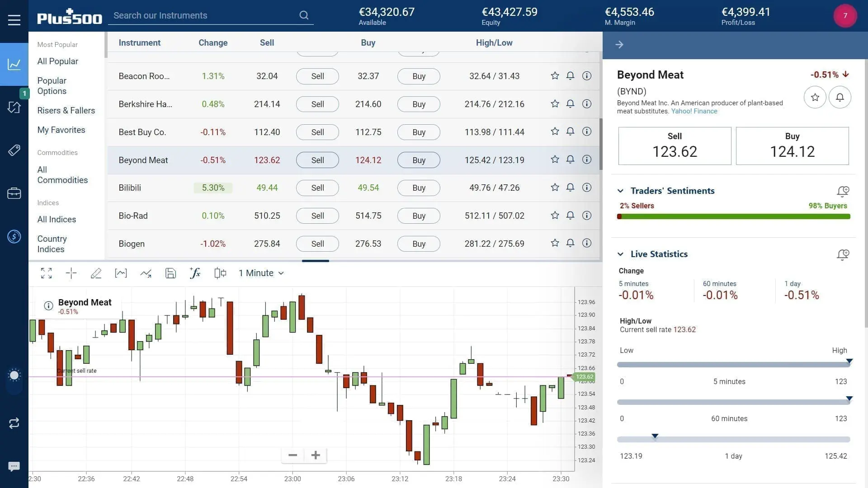Viewport: 868px width, 488px height.
Task: Favorite Beacon Roo... with star
Action: click(555, 76)
